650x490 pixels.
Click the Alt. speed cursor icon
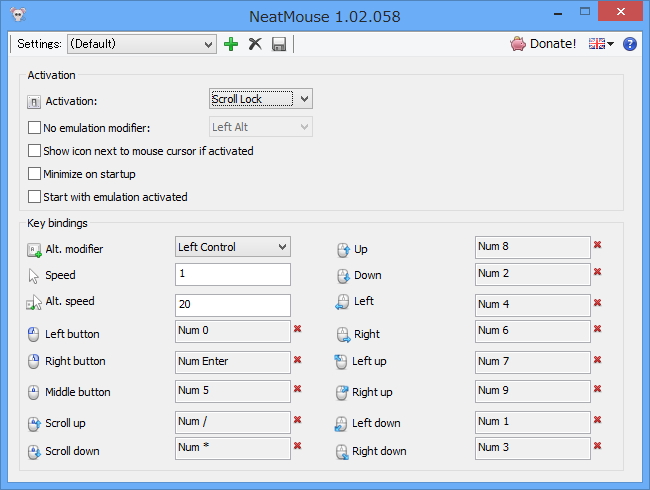(x=34, y=303)
